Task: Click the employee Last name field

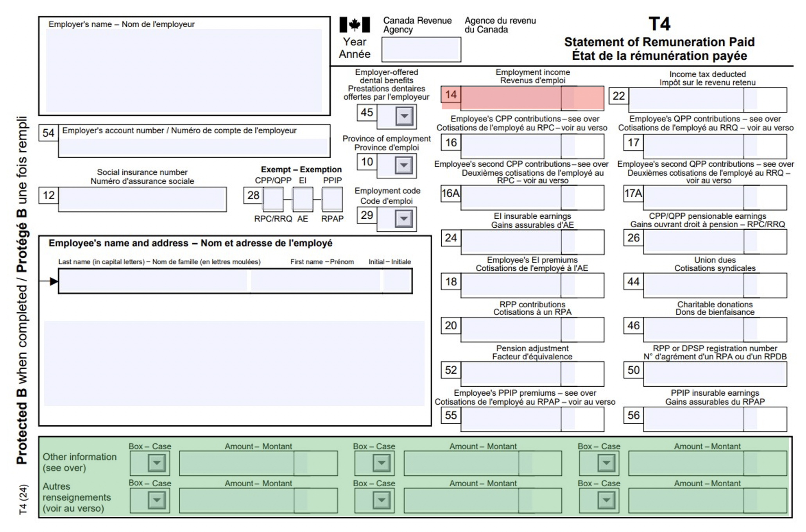Action: tap(153, 281)
